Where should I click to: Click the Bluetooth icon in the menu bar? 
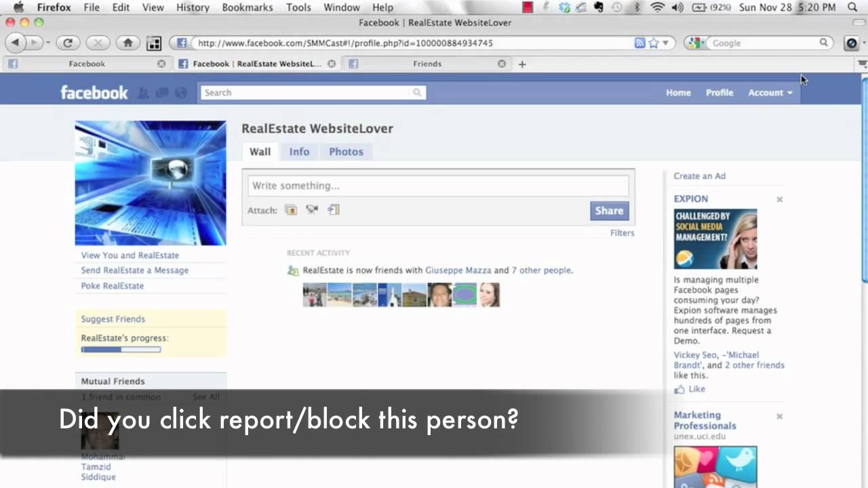pos(637,7)
